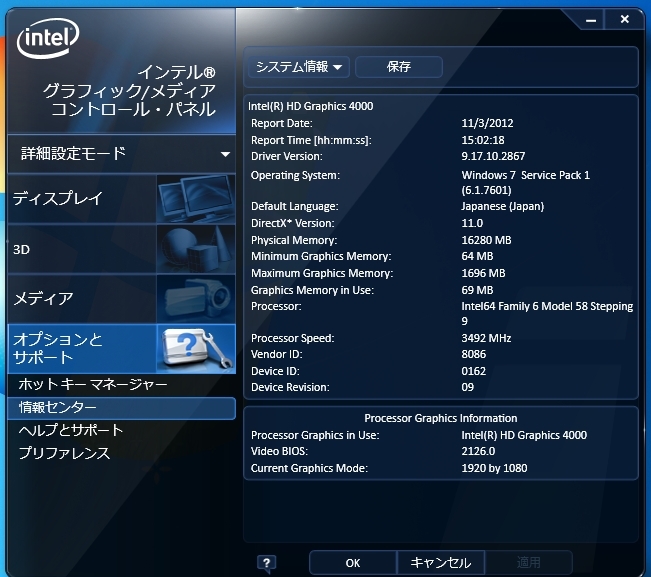The height and width of the screenshot is (577, 651).
Task: Click Device ID value 0162
Action: 474,371
